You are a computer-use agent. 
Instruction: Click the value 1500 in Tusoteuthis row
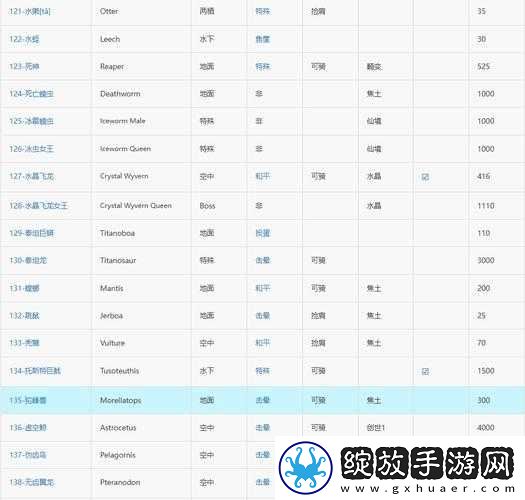(486, 371)
